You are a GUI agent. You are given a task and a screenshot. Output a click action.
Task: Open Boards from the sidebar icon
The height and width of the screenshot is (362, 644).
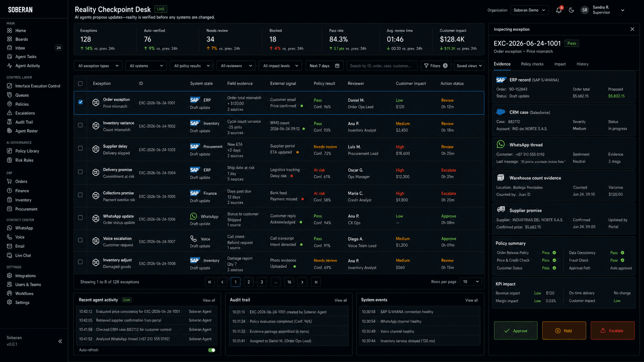click(10, 39)
